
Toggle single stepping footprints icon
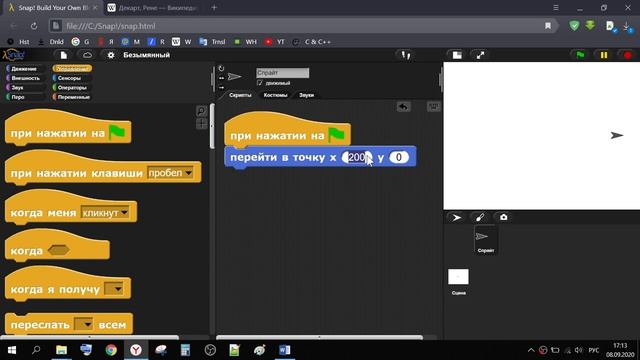[x=405, y=55]
